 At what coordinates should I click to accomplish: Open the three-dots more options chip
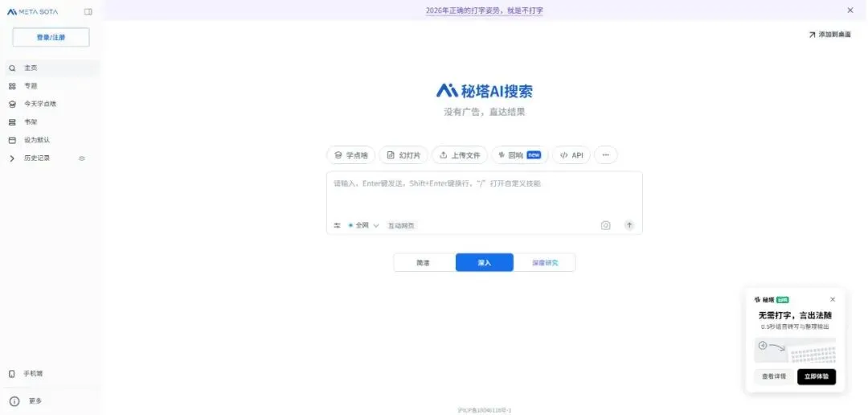pos(606,155)
